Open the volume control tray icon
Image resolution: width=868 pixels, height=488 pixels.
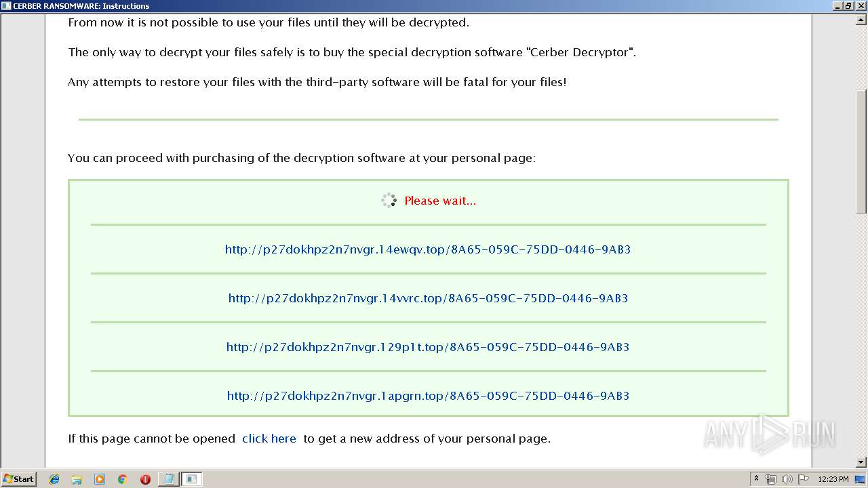point(787,479)
